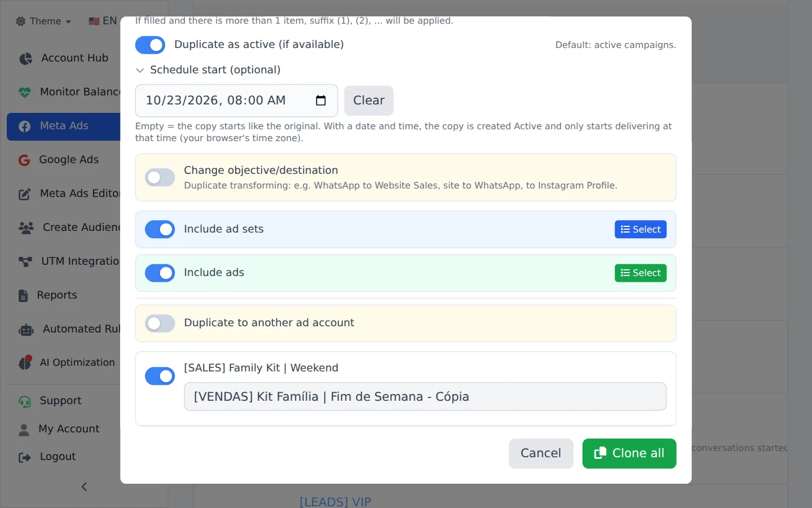
Task: Collapse the sidebar with the chevron arrow
Action: tap(84, 487)
